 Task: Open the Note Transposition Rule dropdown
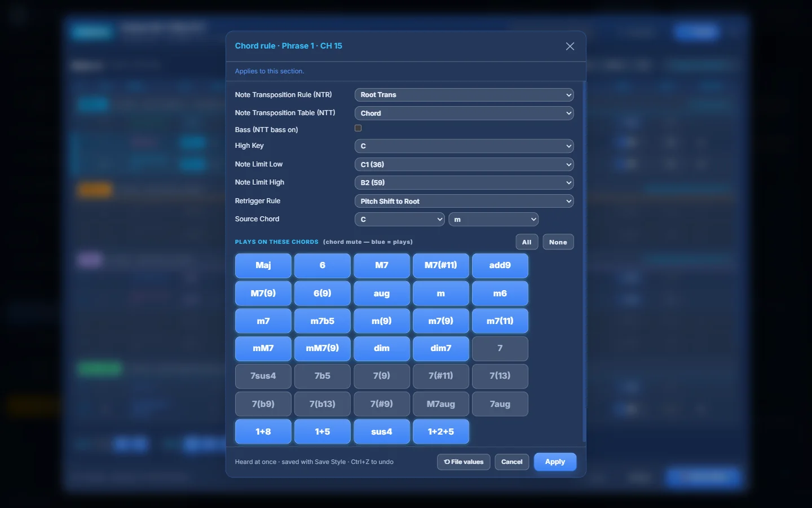[x=464, y=95]
